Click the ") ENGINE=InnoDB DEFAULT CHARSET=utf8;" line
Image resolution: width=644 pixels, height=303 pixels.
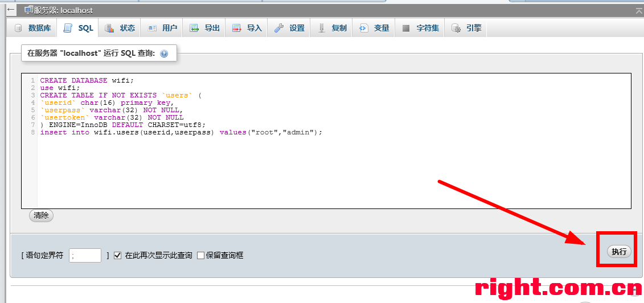[x=122, y=125]
